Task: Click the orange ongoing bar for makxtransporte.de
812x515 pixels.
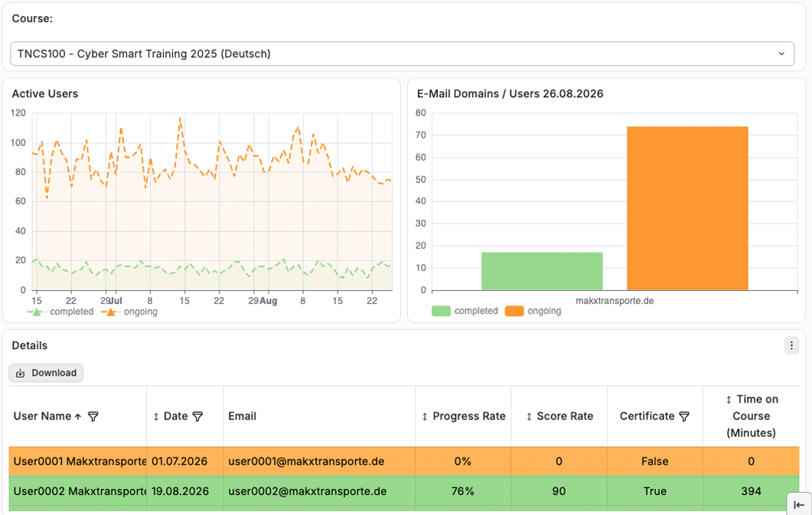Action: tap(687, 208)
